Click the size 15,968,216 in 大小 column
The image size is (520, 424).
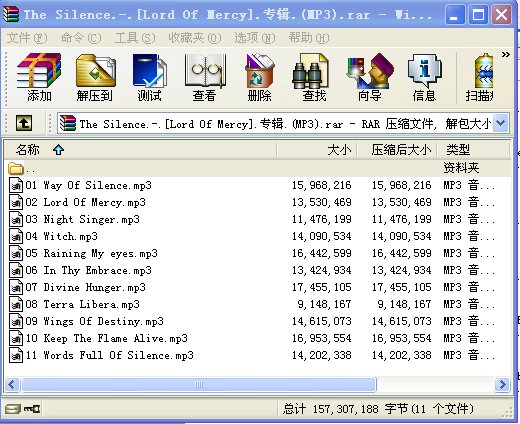(x=322, y=185)
